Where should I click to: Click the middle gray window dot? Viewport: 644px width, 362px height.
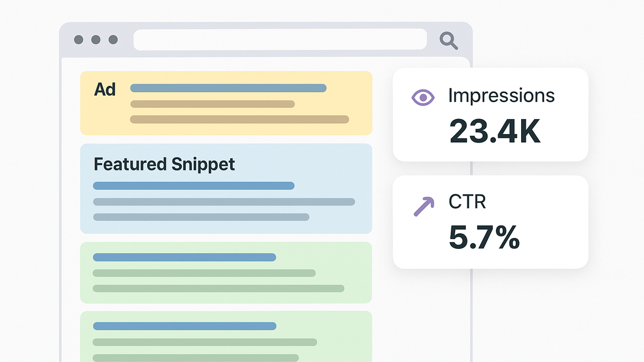pyautogui.click(x=96, y=40)
